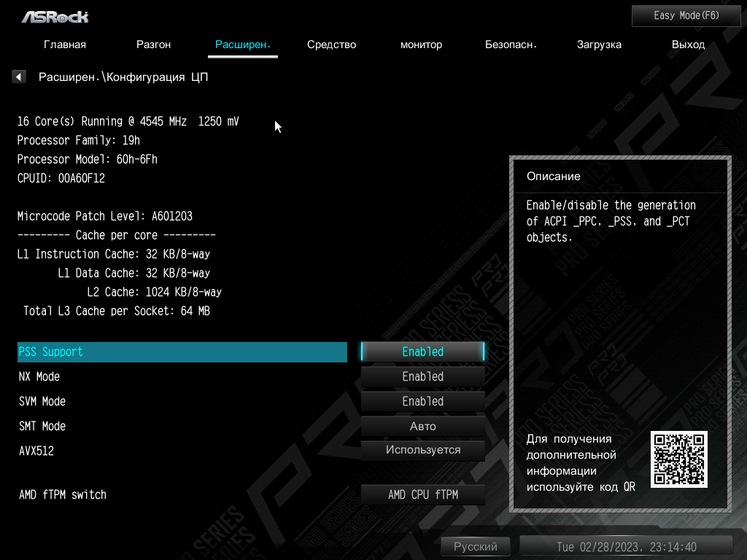Image resolution: width=747 pixels, height=560 pixels.
Task: Click the 16 Core(s) Running line
Action: (128, 122)
